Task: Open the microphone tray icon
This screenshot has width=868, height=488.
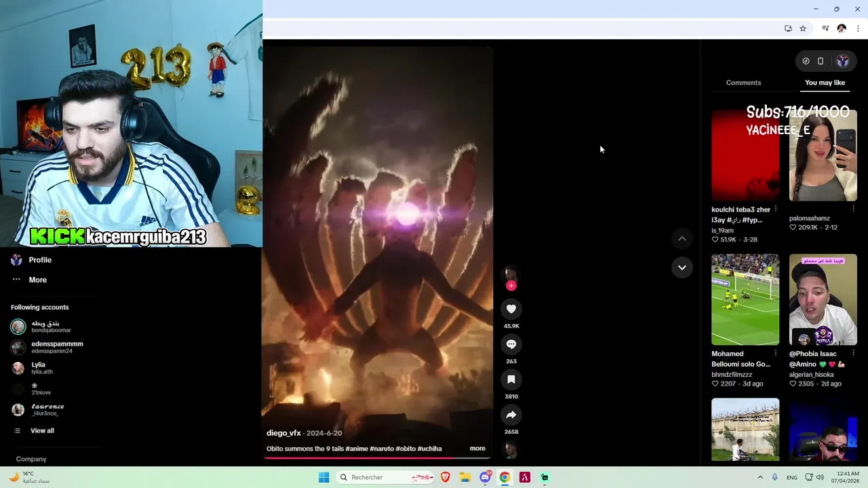Action: click(774, 477)
